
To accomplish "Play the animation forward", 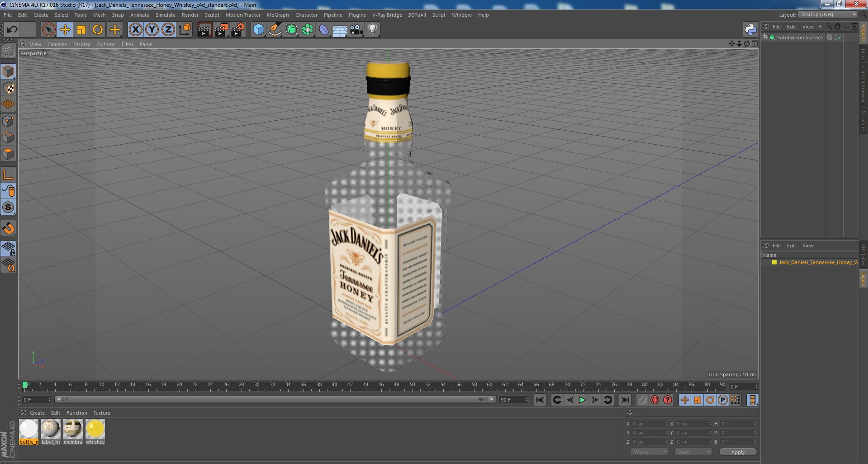I will tap(582, 400).
